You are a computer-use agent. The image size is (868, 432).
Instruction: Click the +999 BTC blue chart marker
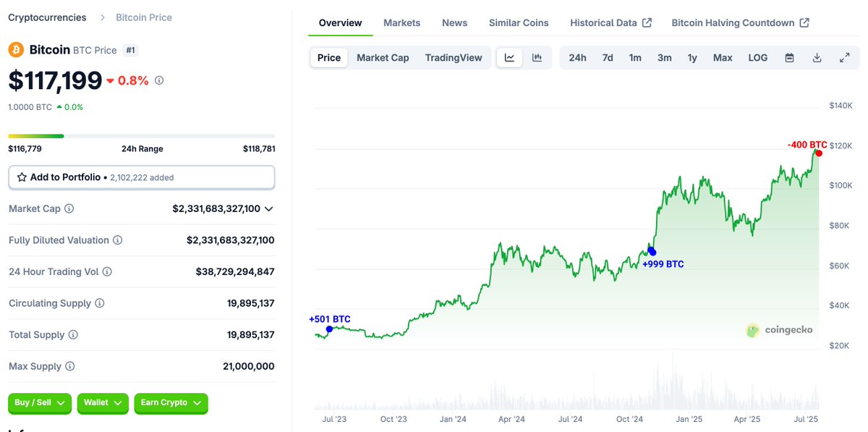tap(652, 251)
